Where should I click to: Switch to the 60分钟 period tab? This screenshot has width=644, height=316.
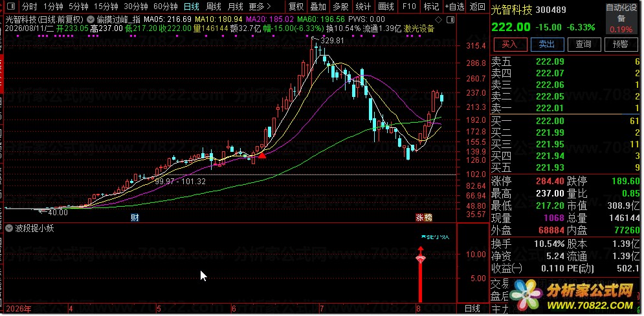[166, 6]
